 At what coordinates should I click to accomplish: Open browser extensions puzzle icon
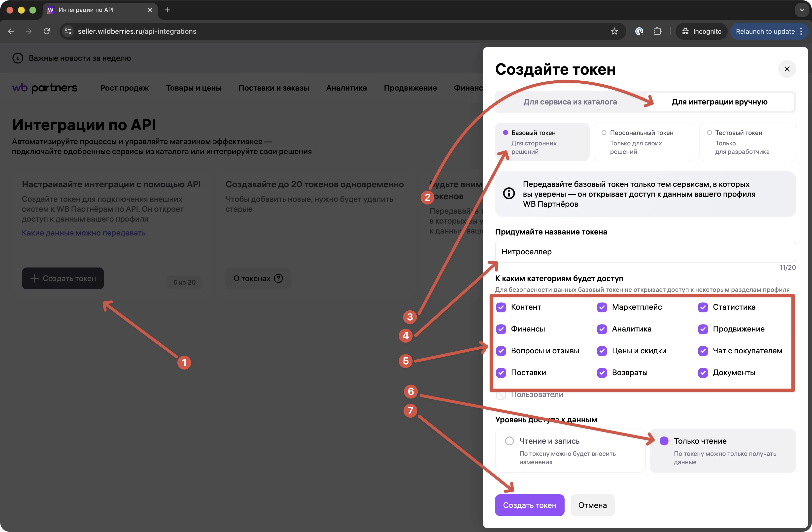coord(657,31)
